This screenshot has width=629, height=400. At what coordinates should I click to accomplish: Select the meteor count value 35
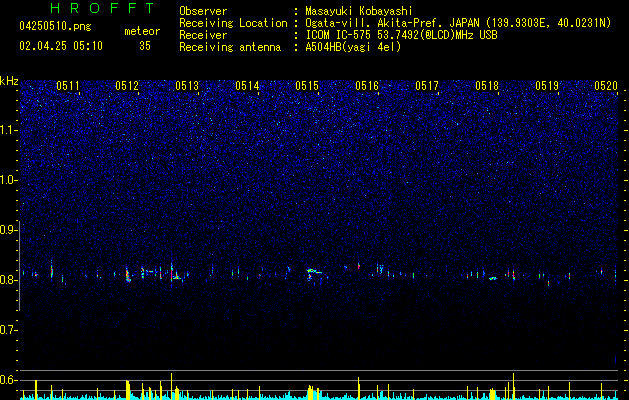tap(145, 46)
